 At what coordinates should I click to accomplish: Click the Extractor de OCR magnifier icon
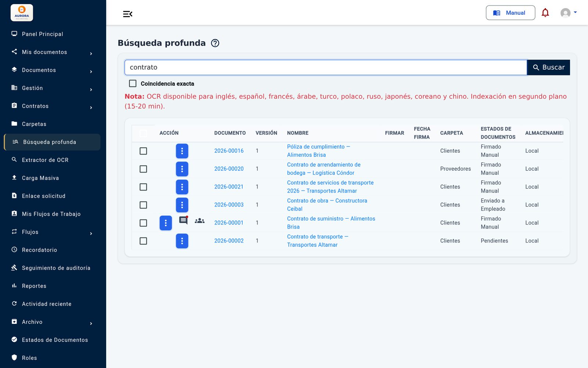[x=14, y=160]
